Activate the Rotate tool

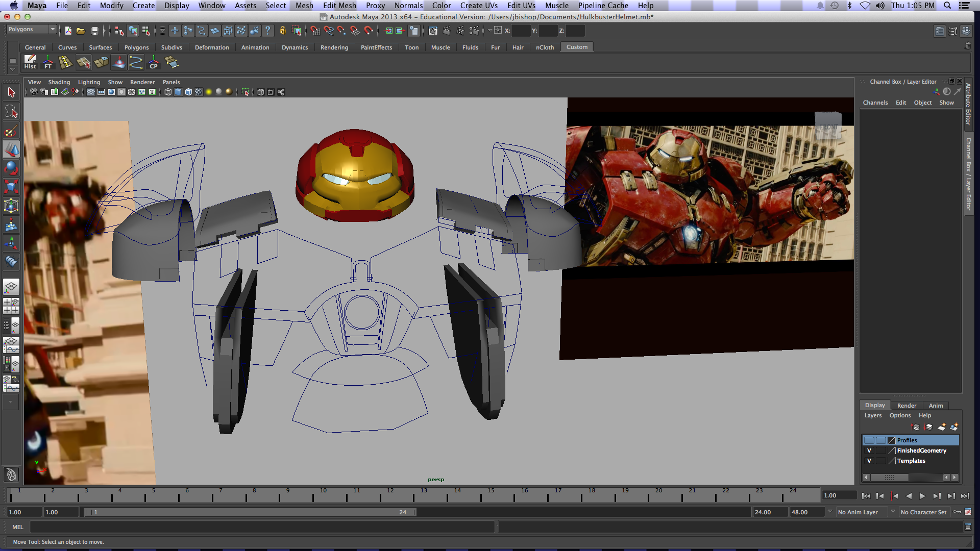[11, 168]
